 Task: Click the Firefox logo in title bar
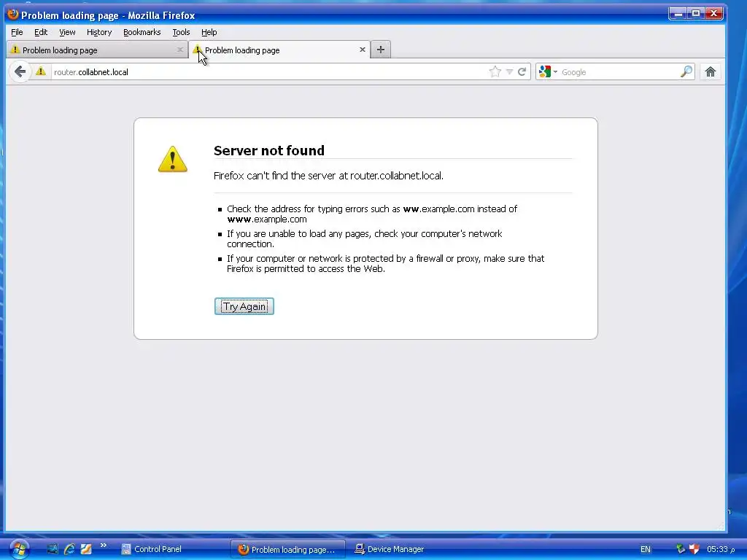pyautogui.click(x=13, y=15)
